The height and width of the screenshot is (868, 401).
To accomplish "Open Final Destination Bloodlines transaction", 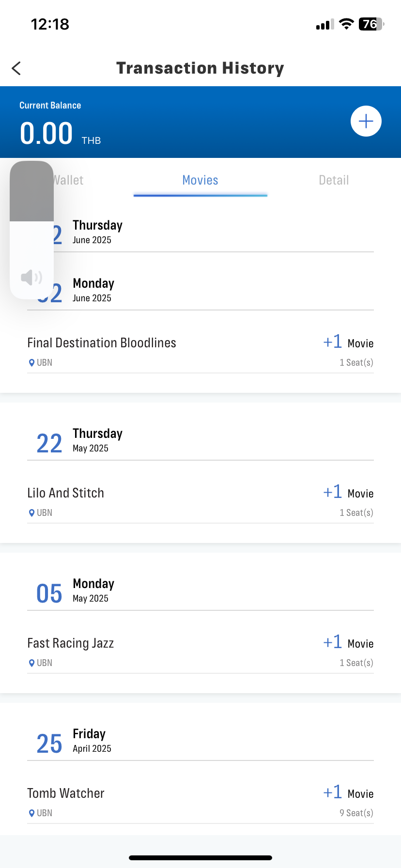I will 200,352.
